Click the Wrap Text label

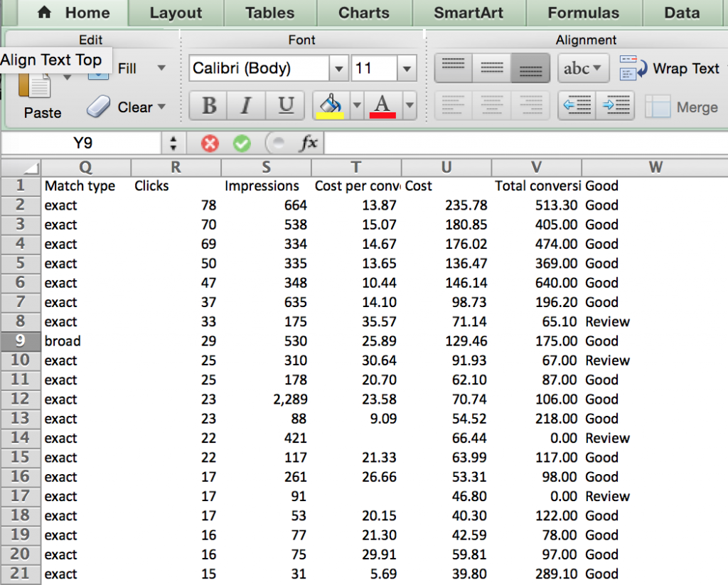(686, 69)
